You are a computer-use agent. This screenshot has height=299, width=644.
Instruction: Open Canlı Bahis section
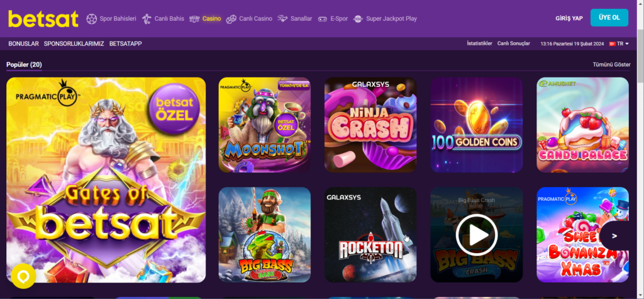[169, 19]
